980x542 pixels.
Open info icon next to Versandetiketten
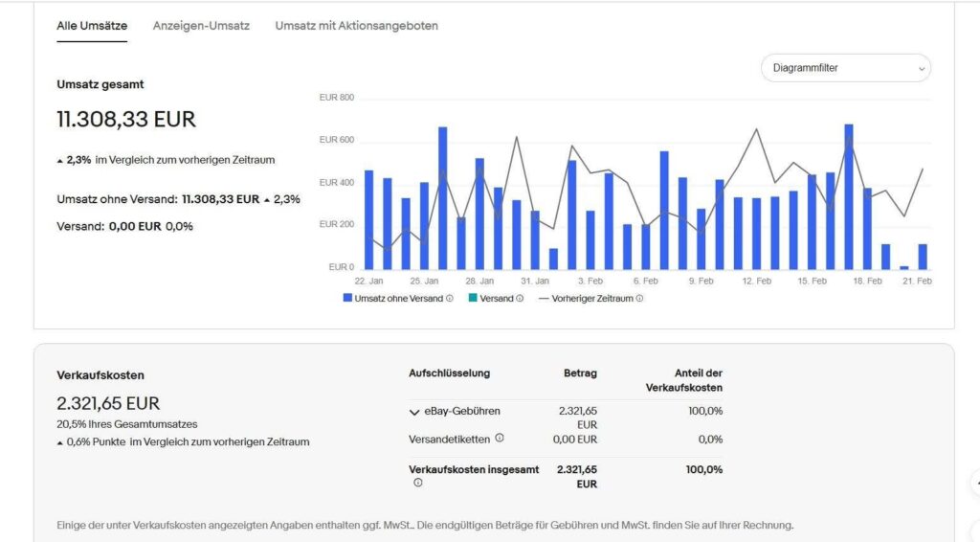[500, 439]
